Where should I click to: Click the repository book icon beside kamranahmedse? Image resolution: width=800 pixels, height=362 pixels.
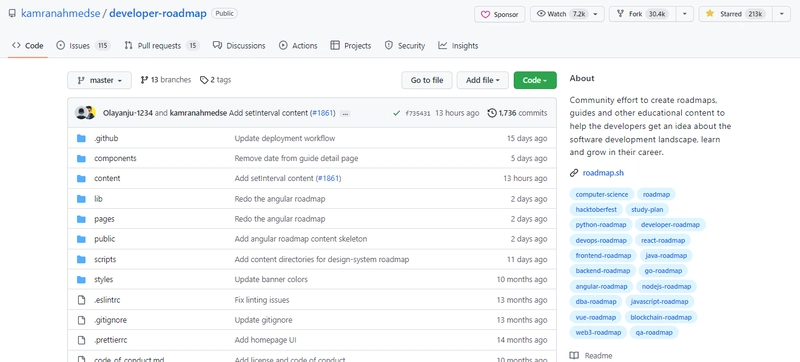12,14
